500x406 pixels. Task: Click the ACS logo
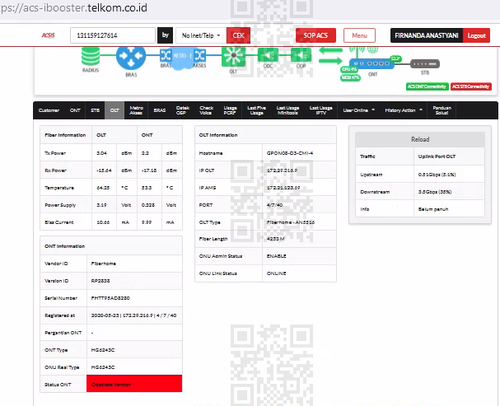(x=48, y=35)
